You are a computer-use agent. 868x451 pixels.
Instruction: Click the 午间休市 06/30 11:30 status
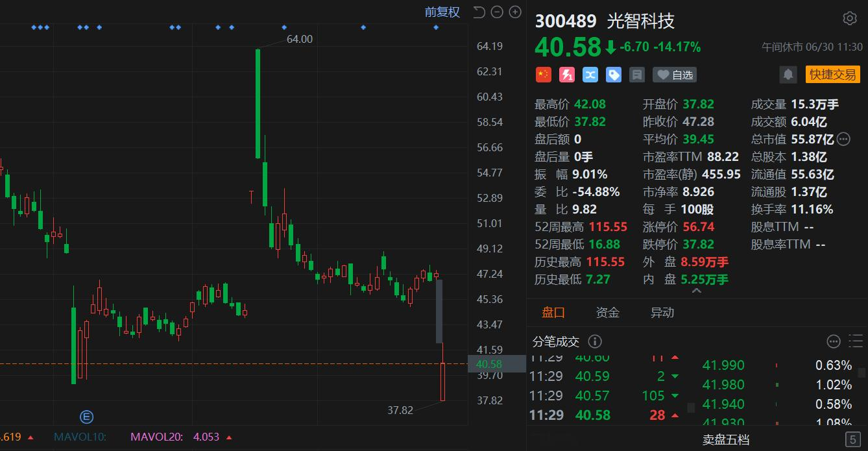(812, 47)
